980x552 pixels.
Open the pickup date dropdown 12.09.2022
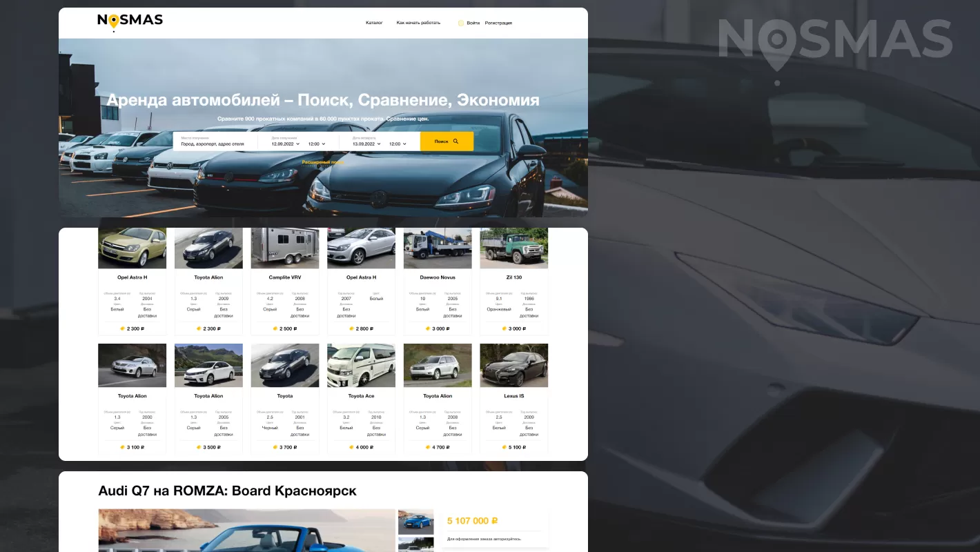pyautogui.click(x=286, y=144)
